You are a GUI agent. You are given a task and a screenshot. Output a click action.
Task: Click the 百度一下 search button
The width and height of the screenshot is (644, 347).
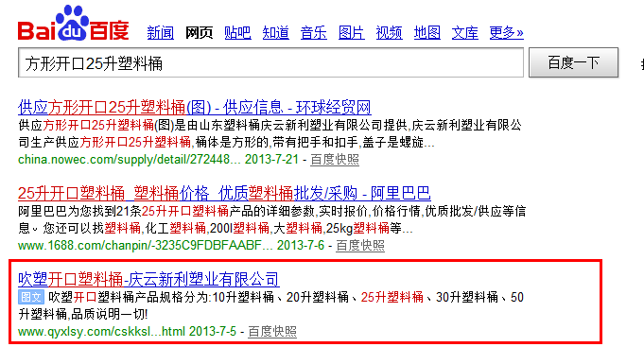point(573,62)
